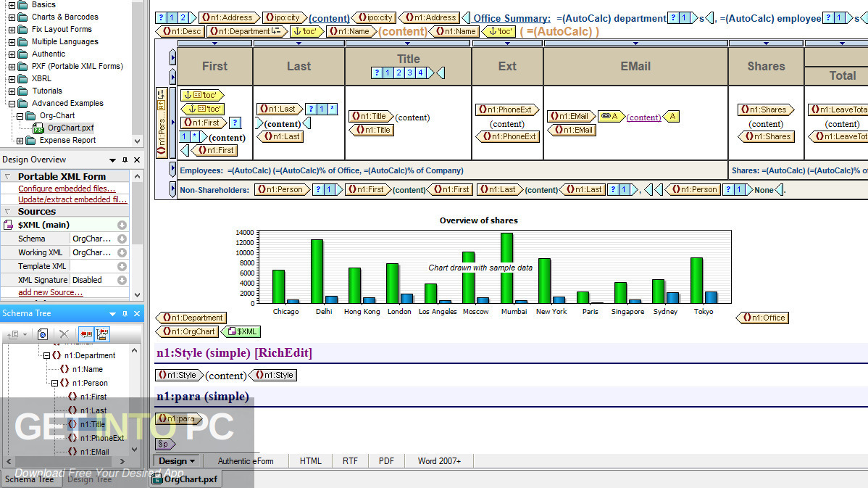The width and height of the screenshot is (868, 488).
Task: Collapse the Sources section
Action: coord(8,212)
